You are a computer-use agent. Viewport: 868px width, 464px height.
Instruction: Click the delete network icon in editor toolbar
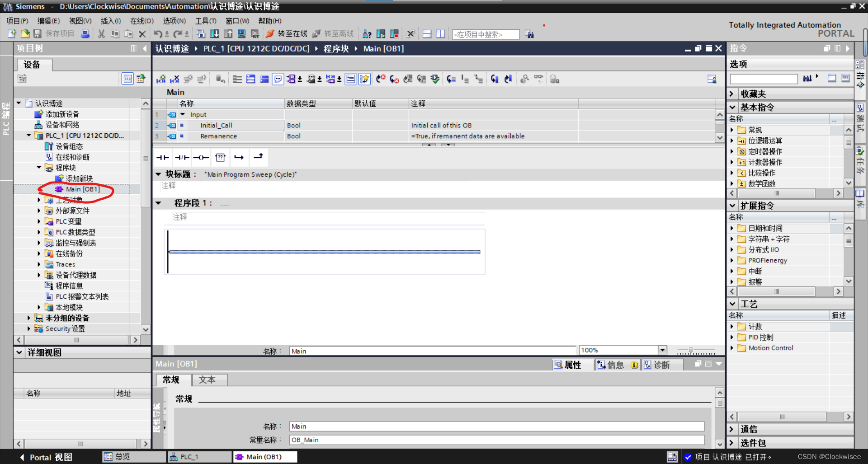[x=175, y=79]
